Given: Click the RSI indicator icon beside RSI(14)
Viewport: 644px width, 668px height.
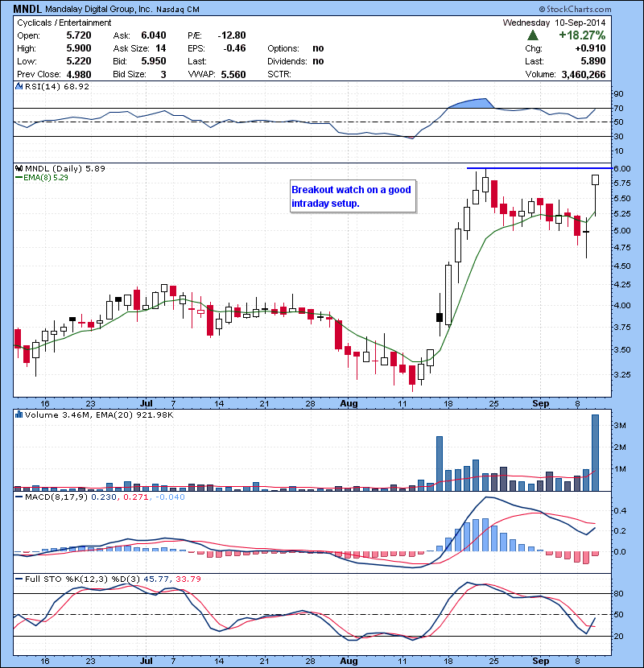Looking at the screenshot, I should click(19, 86).
